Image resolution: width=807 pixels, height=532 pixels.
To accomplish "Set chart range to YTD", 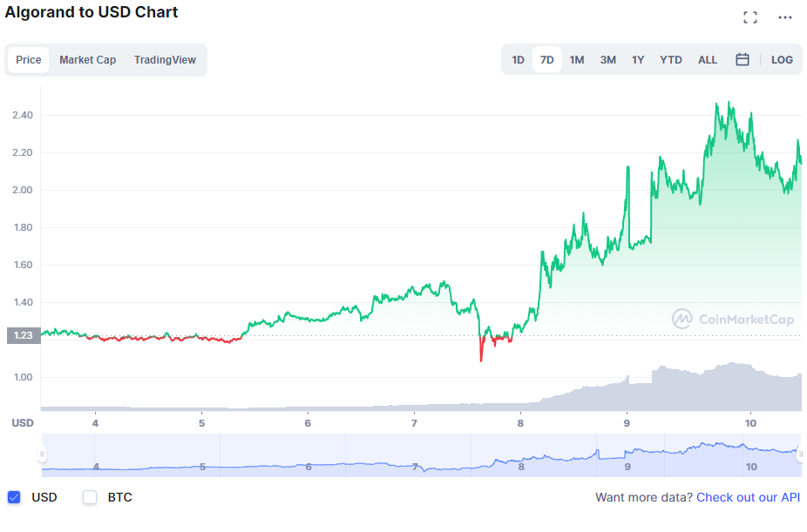I will click(x=671, y=59).
